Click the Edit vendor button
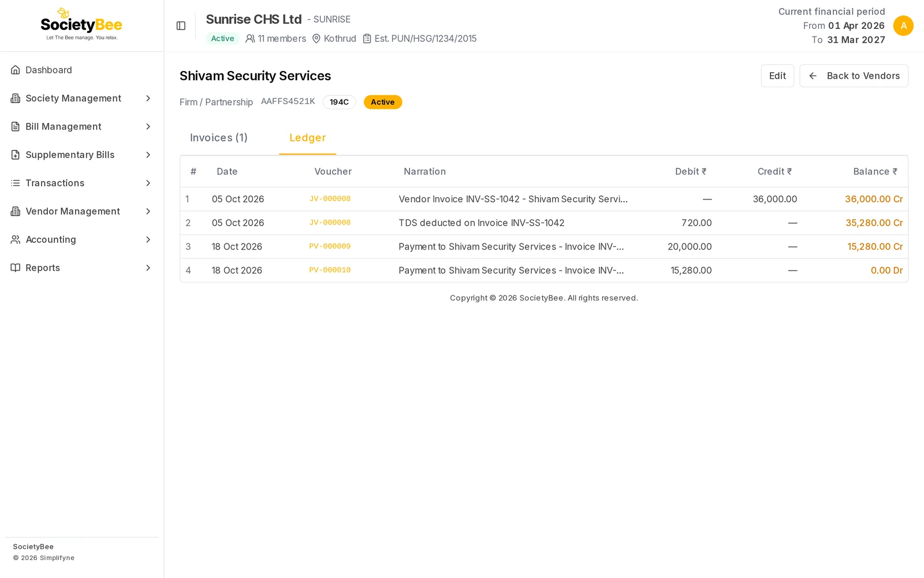924x578 pixels. (777, 76)
